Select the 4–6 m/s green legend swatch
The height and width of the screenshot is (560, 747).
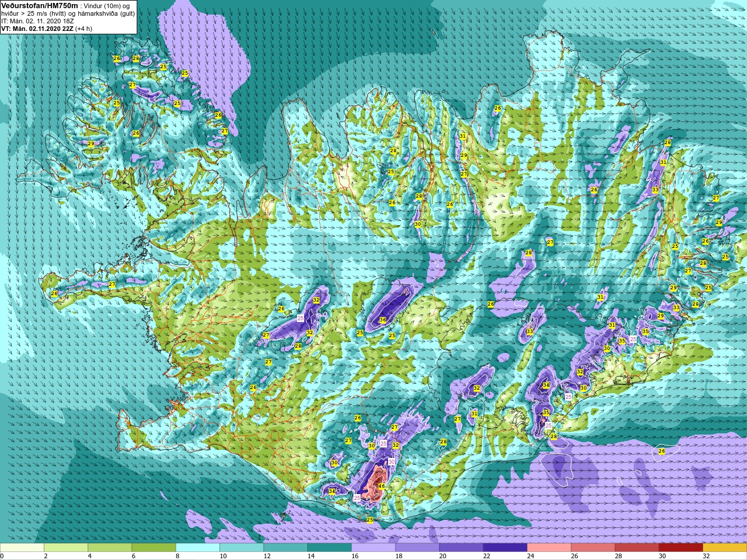tap(110, 548)
